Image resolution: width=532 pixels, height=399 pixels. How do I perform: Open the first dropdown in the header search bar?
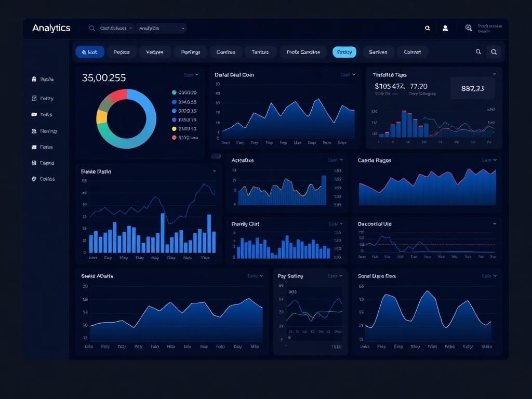(116, 29)
